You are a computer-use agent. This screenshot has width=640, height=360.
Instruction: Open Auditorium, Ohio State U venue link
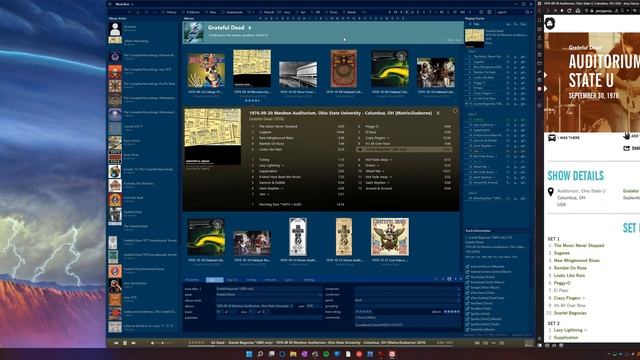coord(582,191)
